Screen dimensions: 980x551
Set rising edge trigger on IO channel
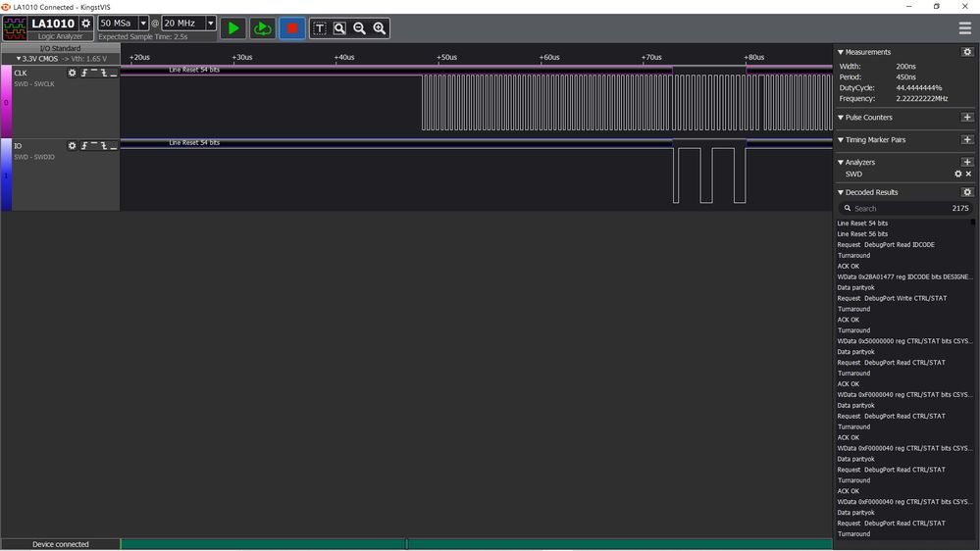tap(83, 145)
